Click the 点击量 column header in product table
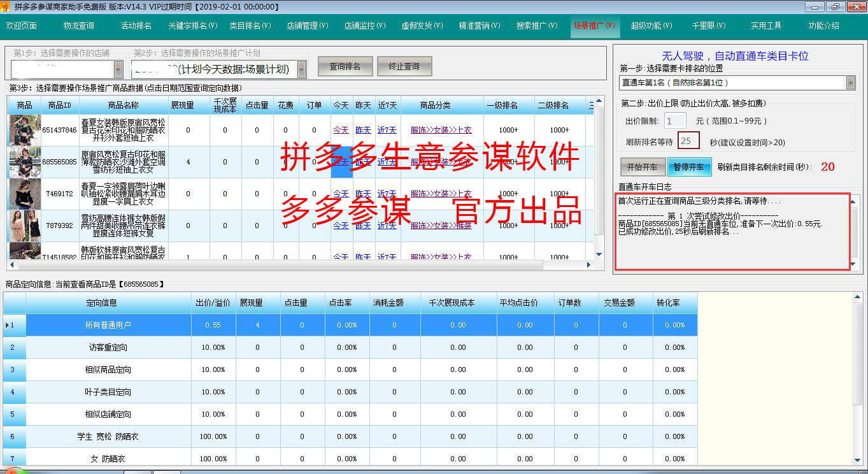 [x=257, y=105]
